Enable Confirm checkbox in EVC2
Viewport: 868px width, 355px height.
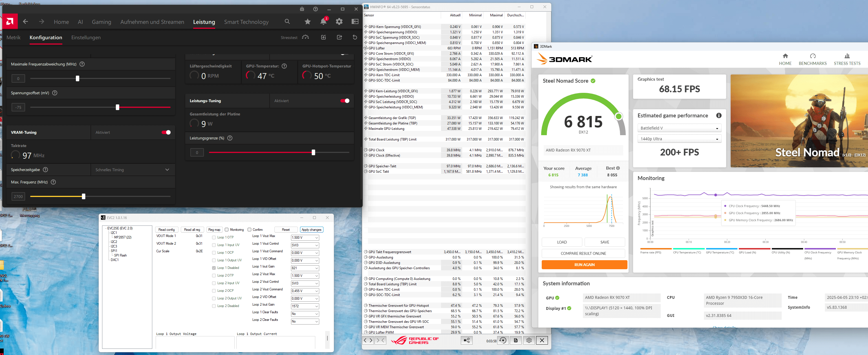[x=249, y=230]
